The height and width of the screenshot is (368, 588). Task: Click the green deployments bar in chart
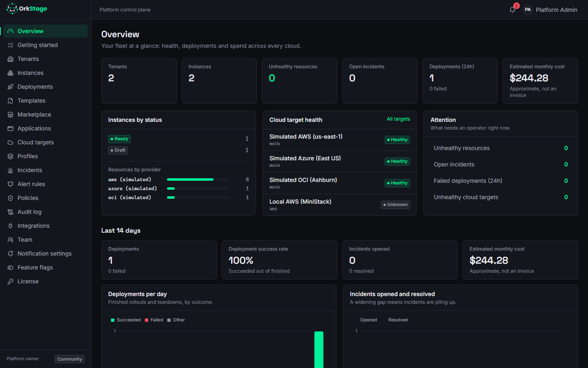click(x=319, y=350)
